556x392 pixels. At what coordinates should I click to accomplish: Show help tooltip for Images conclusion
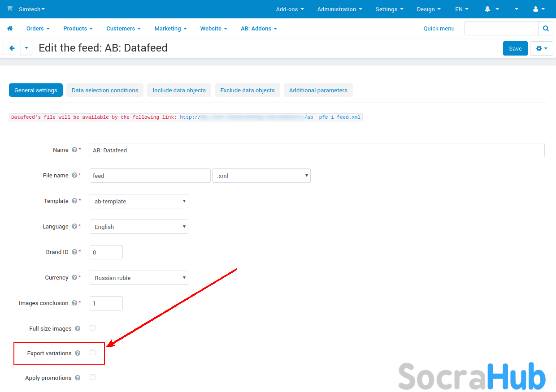coord(74,303)
